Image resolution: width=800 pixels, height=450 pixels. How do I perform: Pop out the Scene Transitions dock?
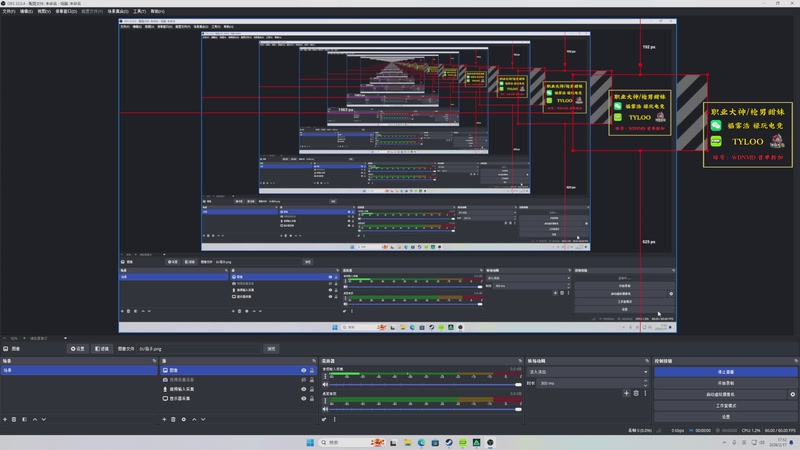click(647, 361)
